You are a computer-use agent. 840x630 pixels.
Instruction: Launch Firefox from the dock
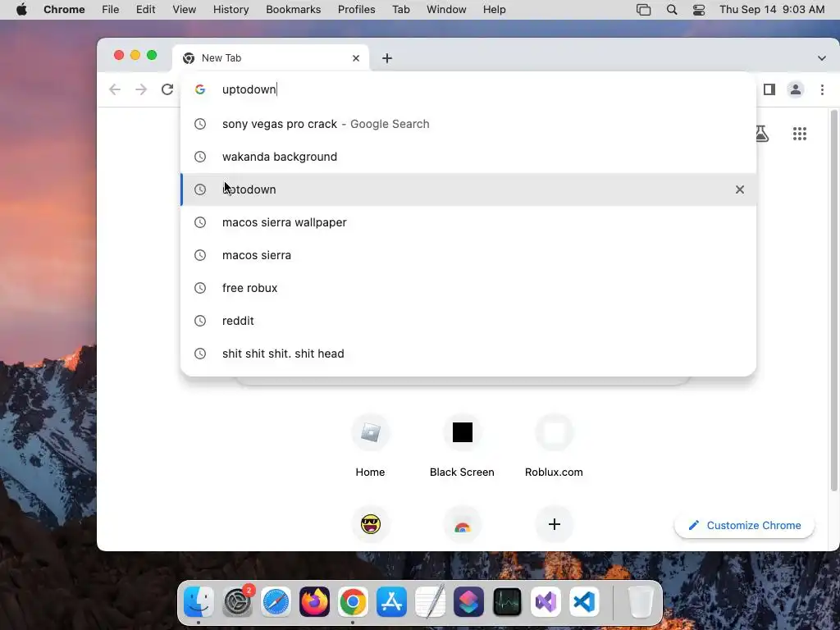314,601
